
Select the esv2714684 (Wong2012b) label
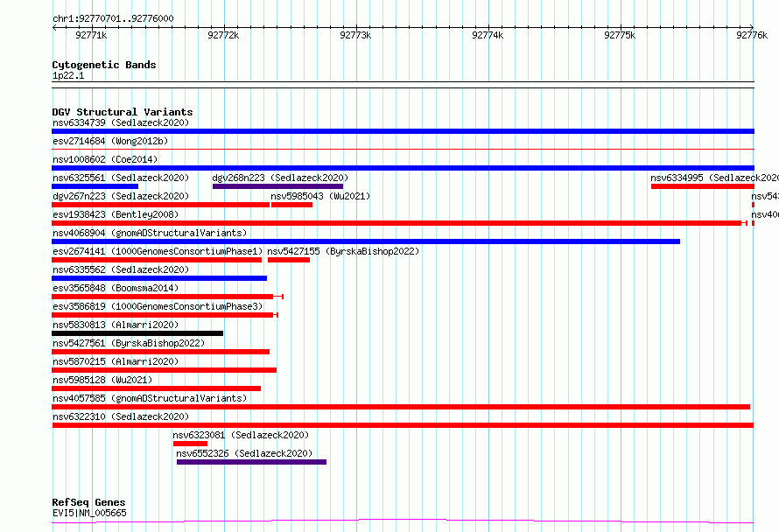[x=110, y=141]
